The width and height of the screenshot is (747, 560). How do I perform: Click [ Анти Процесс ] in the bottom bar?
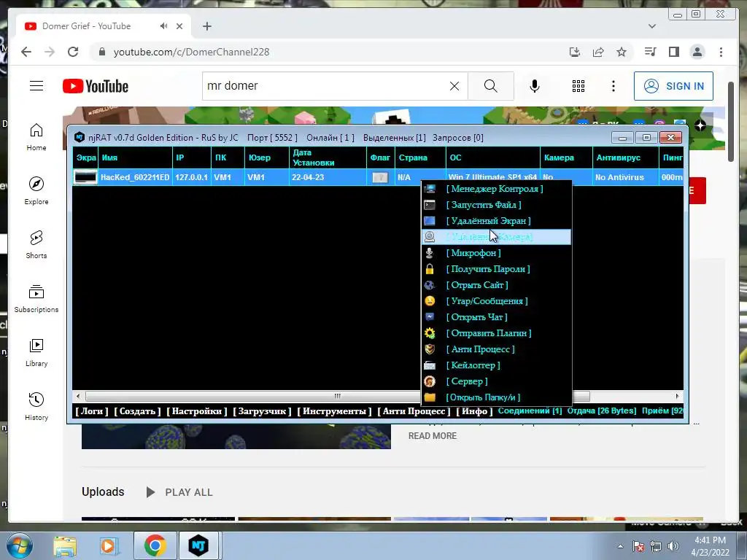414,411
